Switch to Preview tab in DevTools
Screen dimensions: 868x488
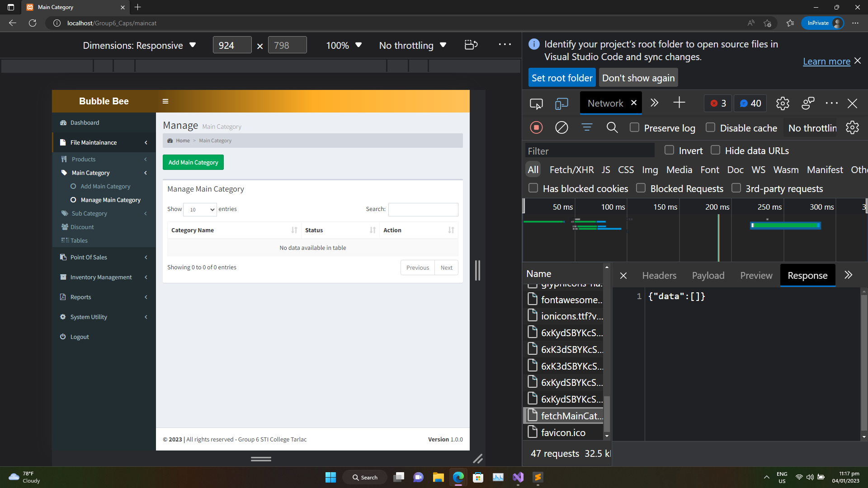click(756, 275)
